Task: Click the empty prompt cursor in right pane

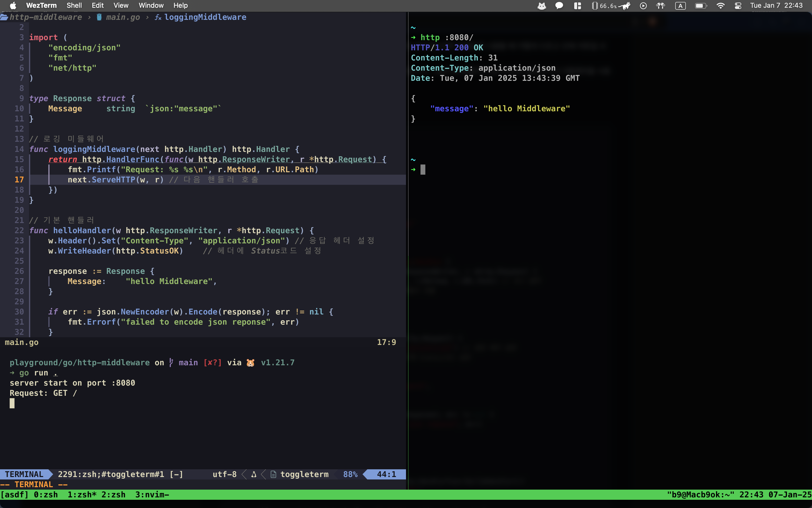Action: click(423, 170)
